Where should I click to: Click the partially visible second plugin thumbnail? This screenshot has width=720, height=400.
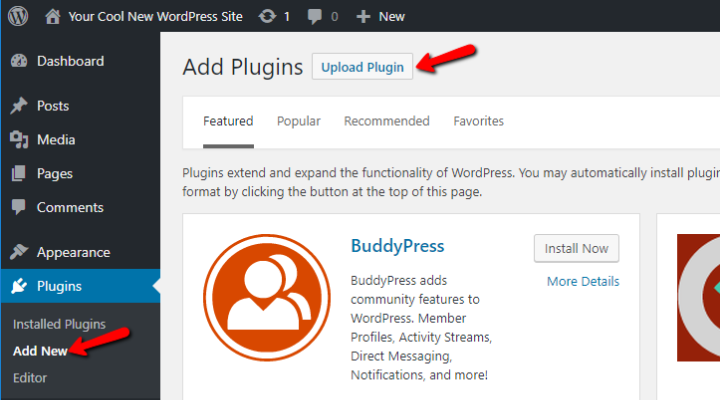pyautogui.click(x=698, y=298)
